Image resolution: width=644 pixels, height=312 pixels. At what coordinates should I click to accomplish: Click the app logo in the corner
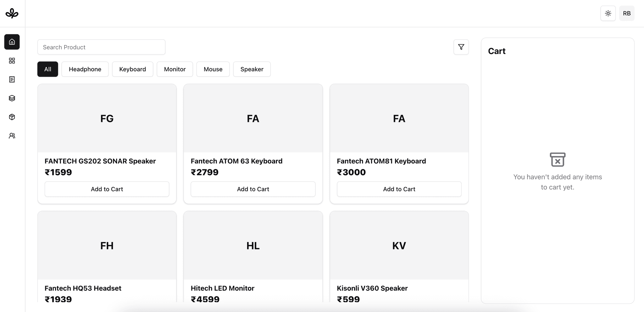point(12,13)
